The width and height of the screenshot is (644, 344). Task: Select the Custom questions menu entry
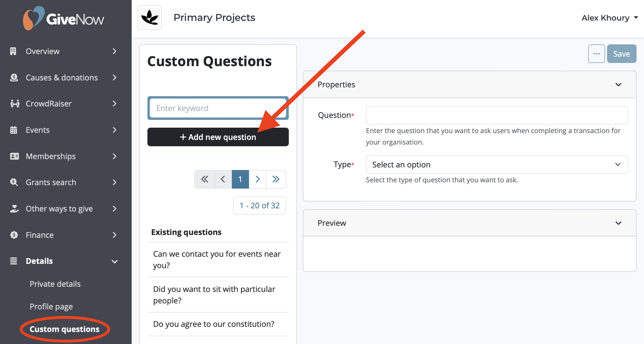64,329
